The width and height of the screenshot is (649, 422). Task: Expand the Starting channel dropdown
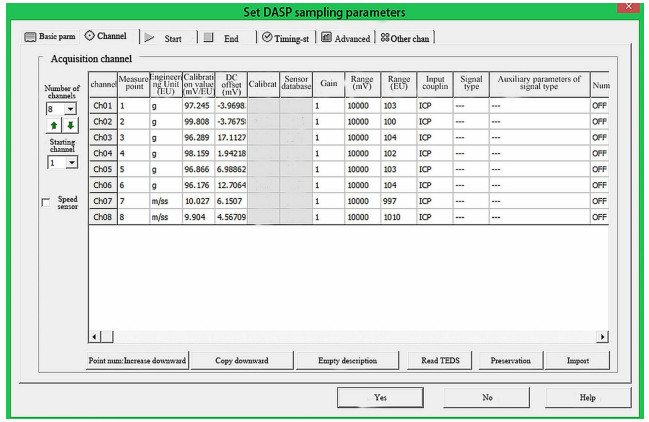72,163
